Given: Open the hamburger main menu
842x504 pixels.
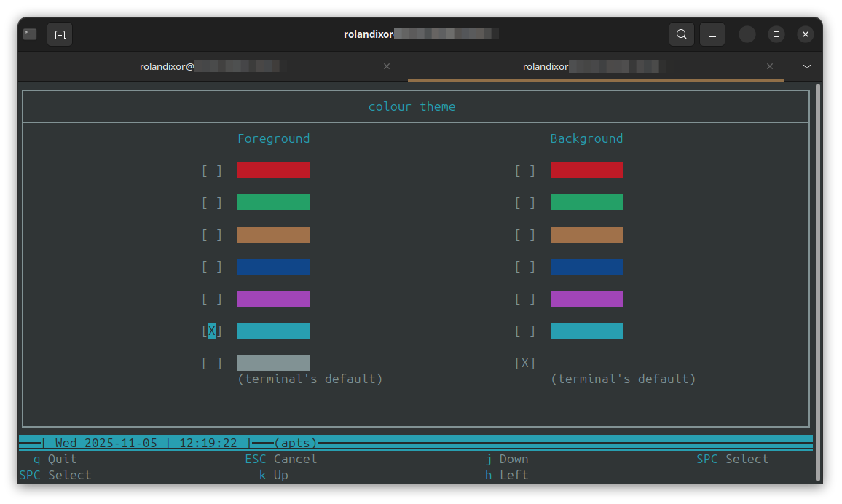Looking at the screenshot, I should point(712,34).
